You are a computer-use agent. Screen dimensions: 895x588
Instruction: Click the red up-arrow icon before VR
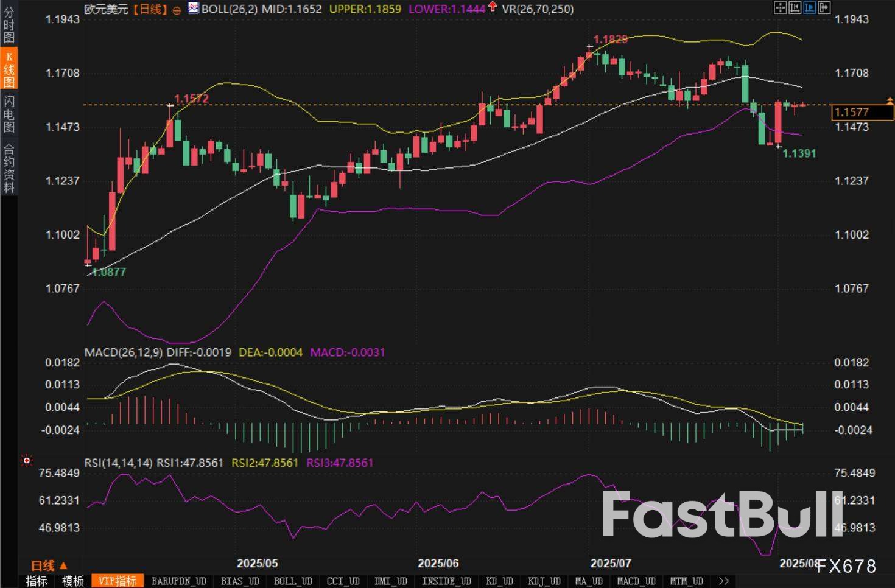tap(493, 8)
